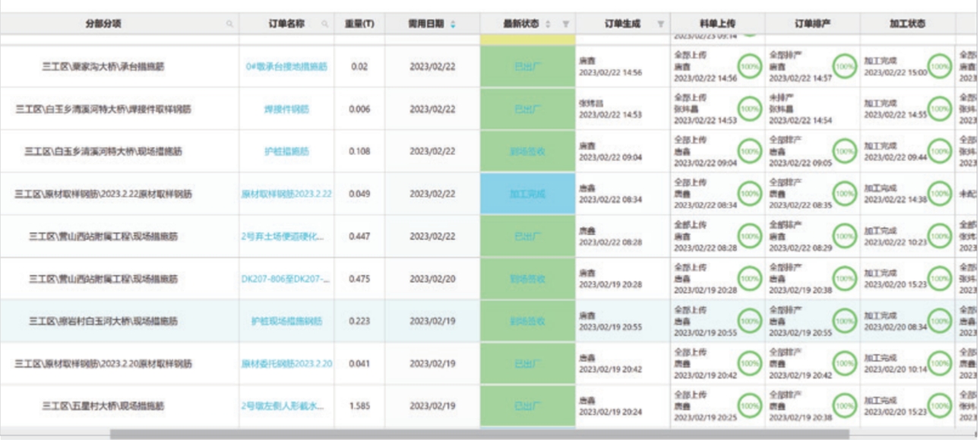Open the DK207-806至DK207 order link
980x440 pixels.
pos(286,279)
